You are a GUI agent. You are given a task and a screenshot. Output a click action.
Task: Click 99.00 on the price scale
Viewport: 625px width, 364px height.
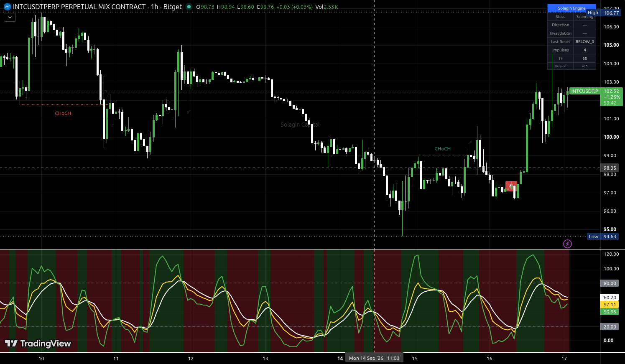[x=610, y=155]
